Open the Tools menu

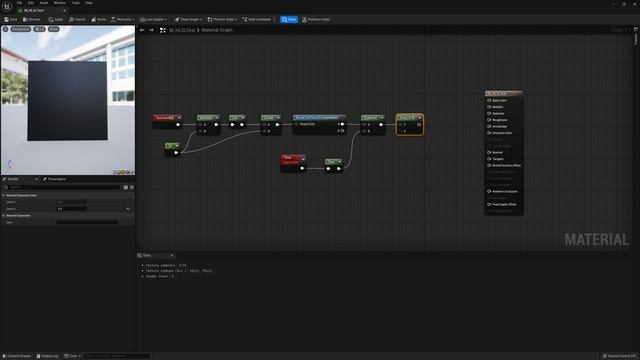click(x=76, y=3)
